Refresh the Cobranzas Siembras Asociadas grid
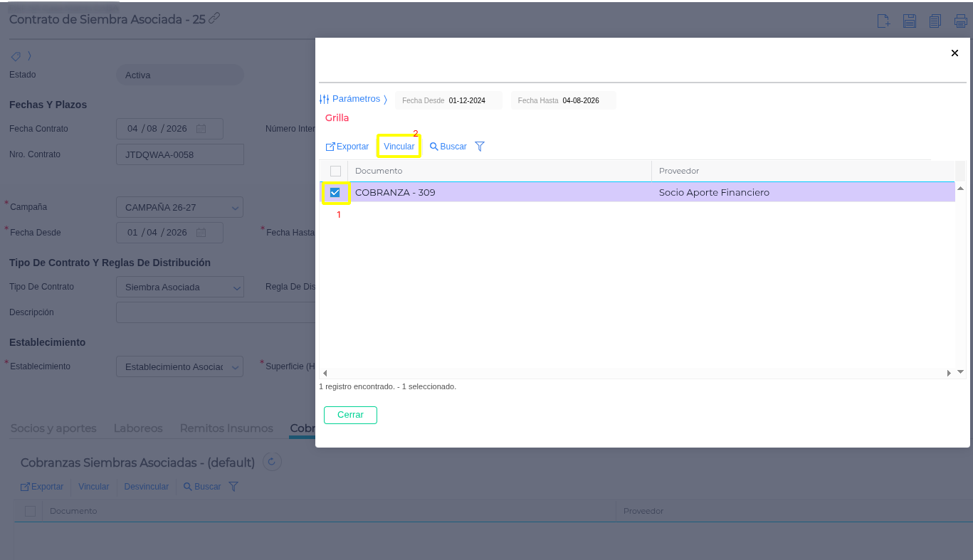973x560 pixels. [x=272, y=462]
